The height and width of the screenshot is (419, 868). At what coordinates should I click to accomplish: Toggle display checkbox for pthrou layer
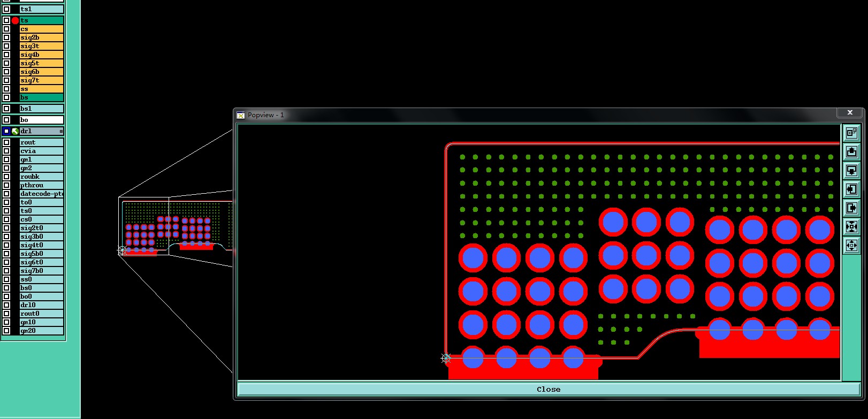click(x=6, y=185)
